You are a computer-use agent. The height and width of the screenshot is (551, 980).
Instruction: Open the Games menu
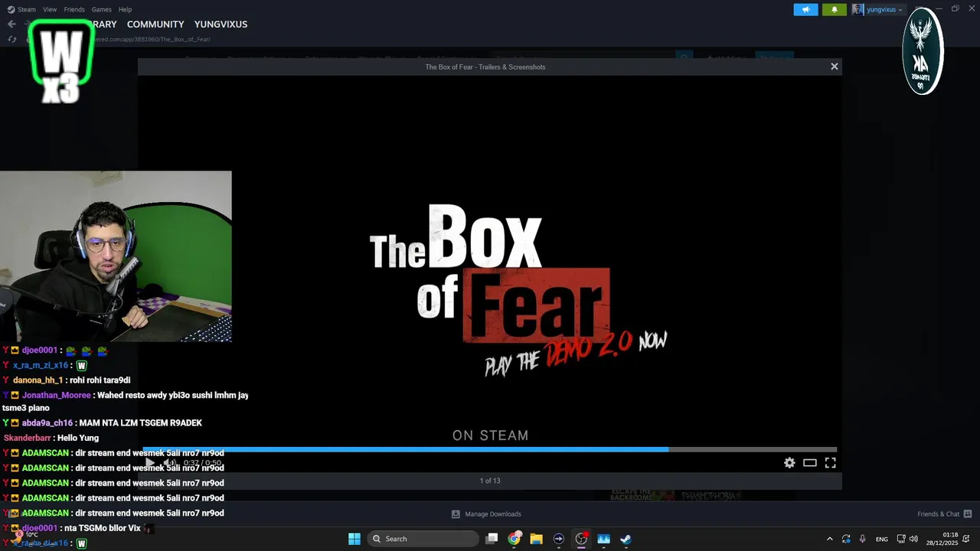tap(102, 9)
